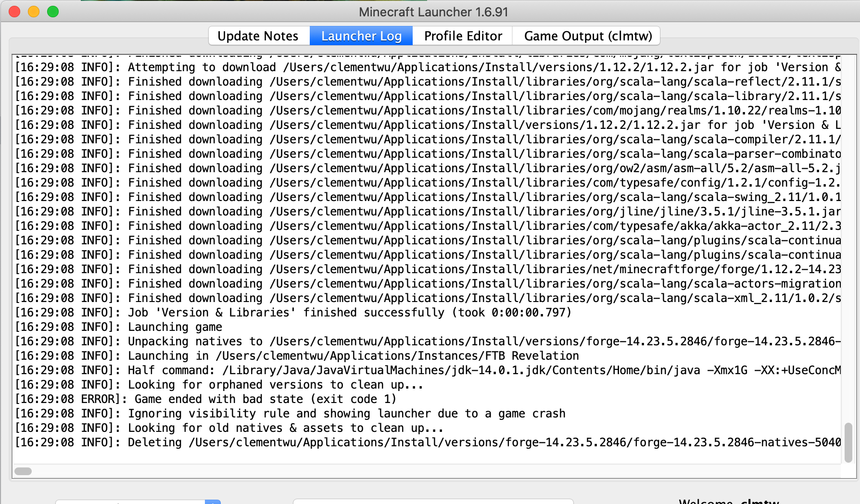
Task: Click the green zoom window button
Action: pyautogui.click(x=53, y=12)
